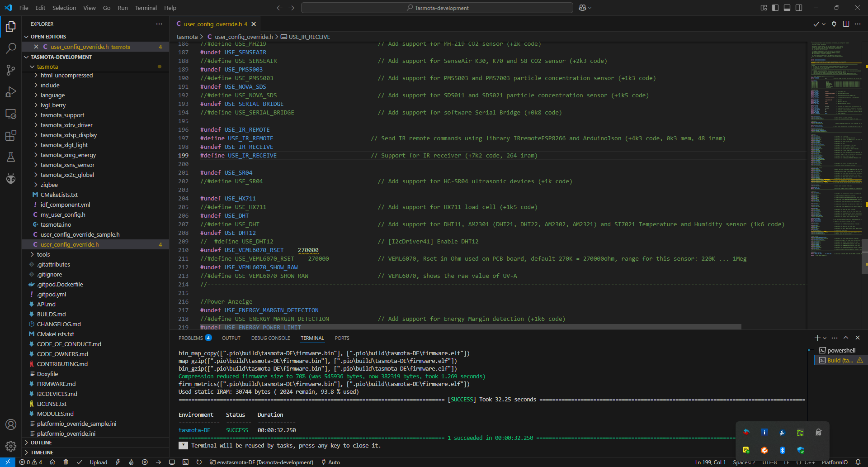Expand the TIMELINE section
This screenshot has width=868, height=467.
pyautogui.click(x=42, y=453)
